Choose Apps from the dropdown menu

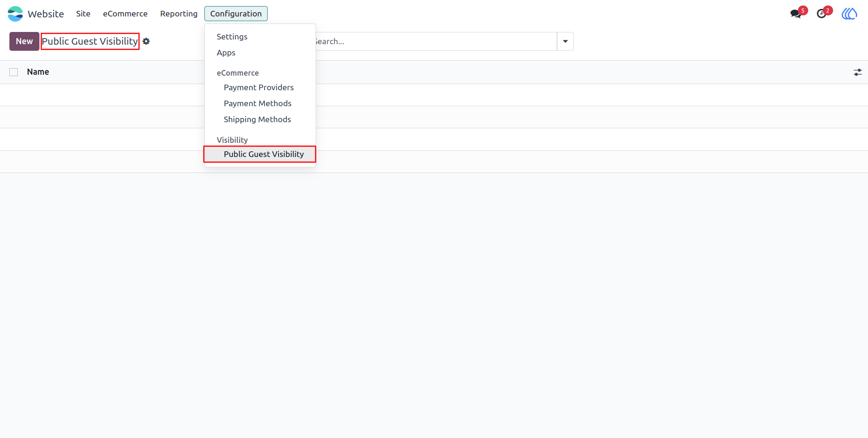point(260,53)
